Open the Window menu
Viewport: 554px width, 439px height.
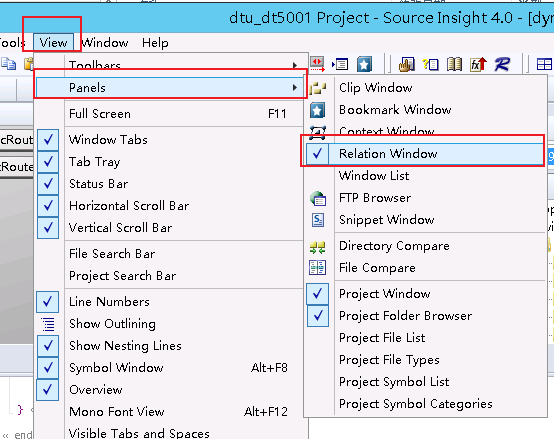click(x=105, y=43)
